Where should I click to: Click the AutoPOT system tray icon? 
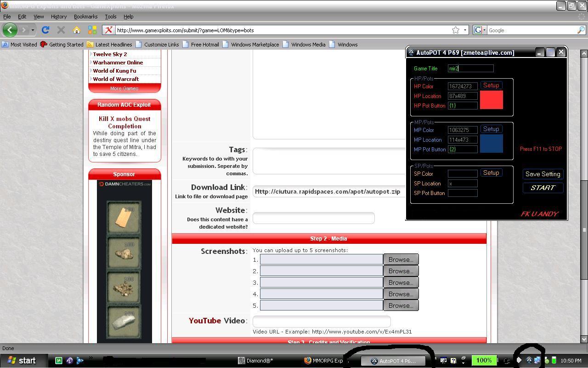point(529,361)
